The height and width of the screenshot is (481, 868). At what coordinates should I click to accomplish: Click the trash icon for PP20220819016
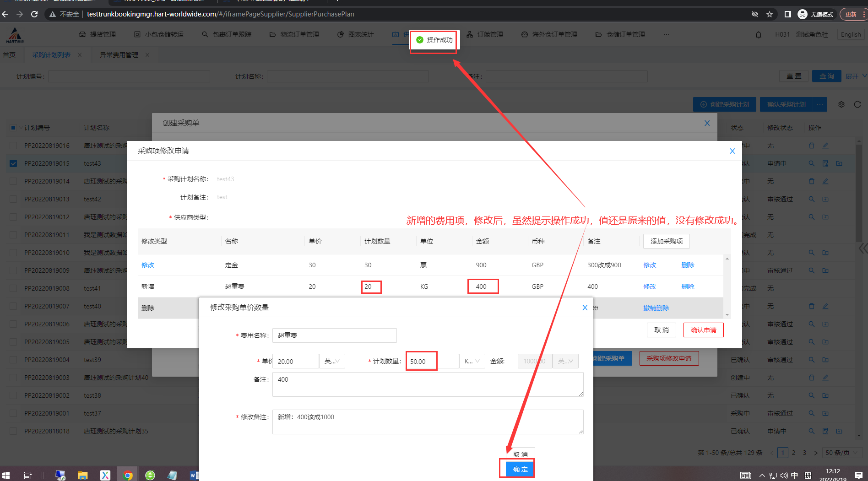tap(812, 146)
